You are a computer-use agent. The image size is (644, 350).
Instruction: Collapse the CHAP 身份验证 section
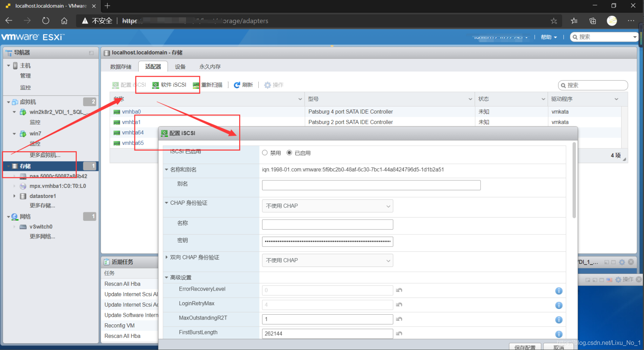(166, 203)
